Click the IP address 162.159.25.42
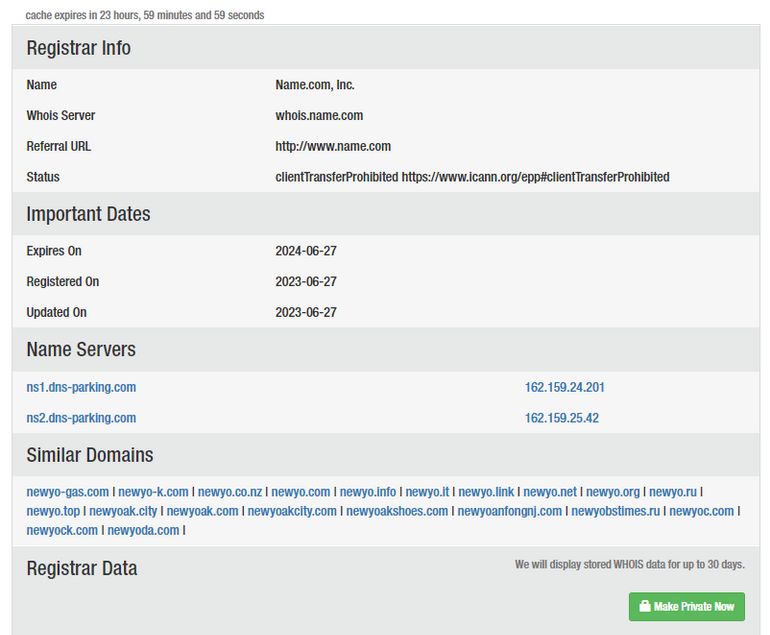Viewport: 770px width, 635px height. tap(561, 418)
